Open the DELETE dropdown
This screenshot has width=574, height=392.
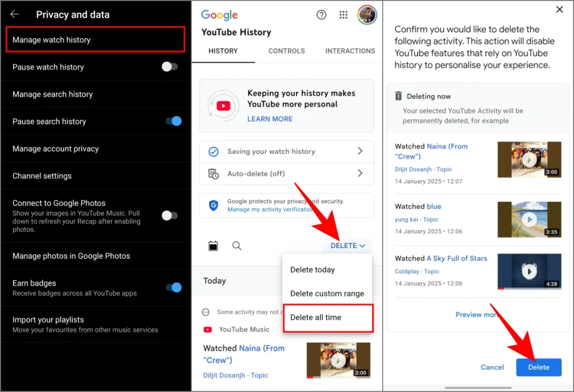(x=348, y=246)
